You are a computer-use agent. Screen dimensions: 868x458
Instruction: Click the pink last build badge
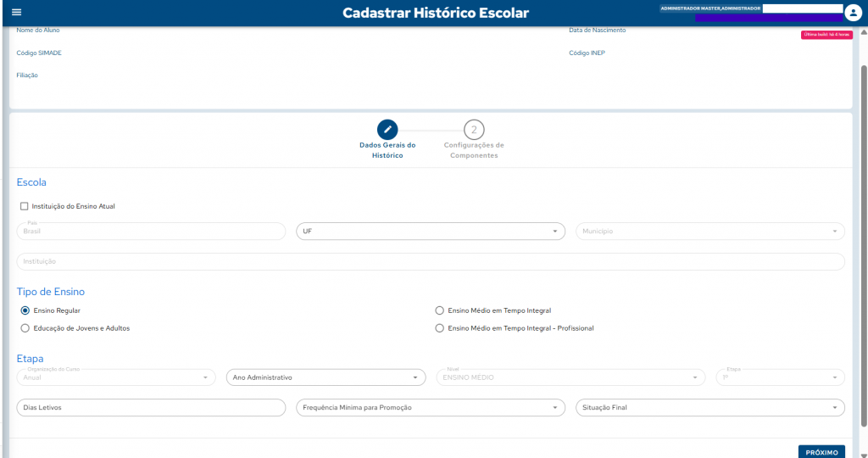click(826, 35)
